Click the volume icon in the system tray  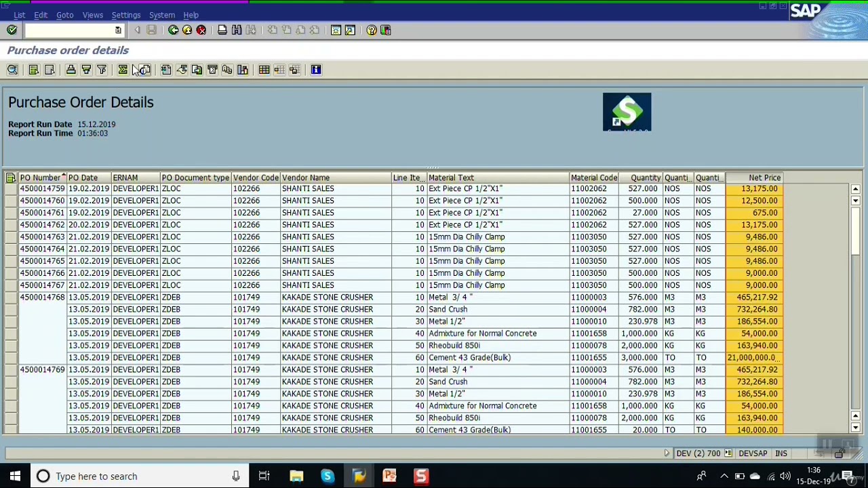click(785, 476)
